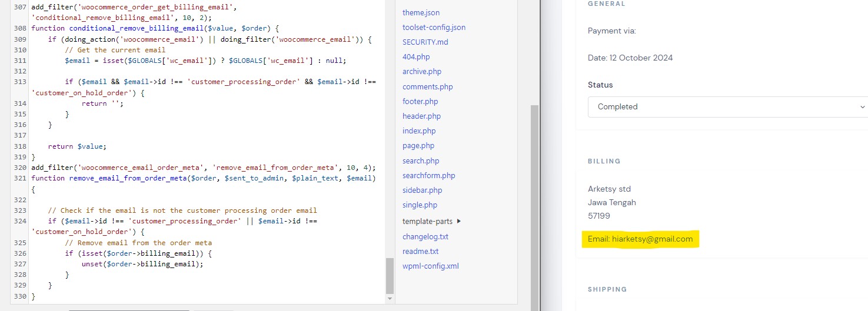
Task: Open single.php theme file
Action: (x=420, y=205)
